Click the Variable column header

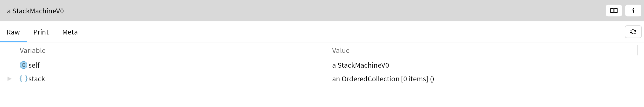(32, 51)
